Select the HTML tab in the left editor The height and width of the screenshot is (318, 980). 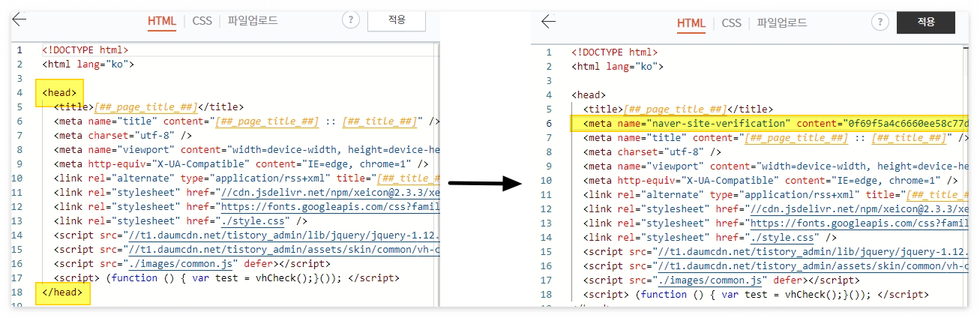(162, 21)
